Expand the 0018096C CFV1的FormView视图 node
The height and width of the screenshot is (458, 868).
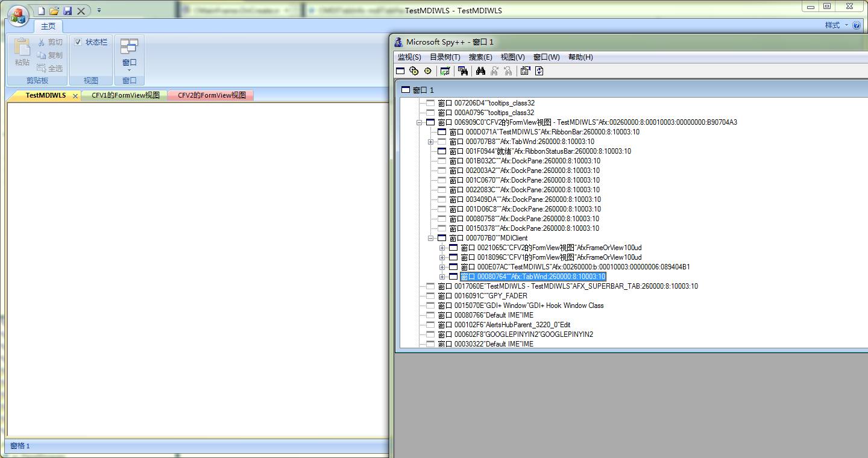442,257
